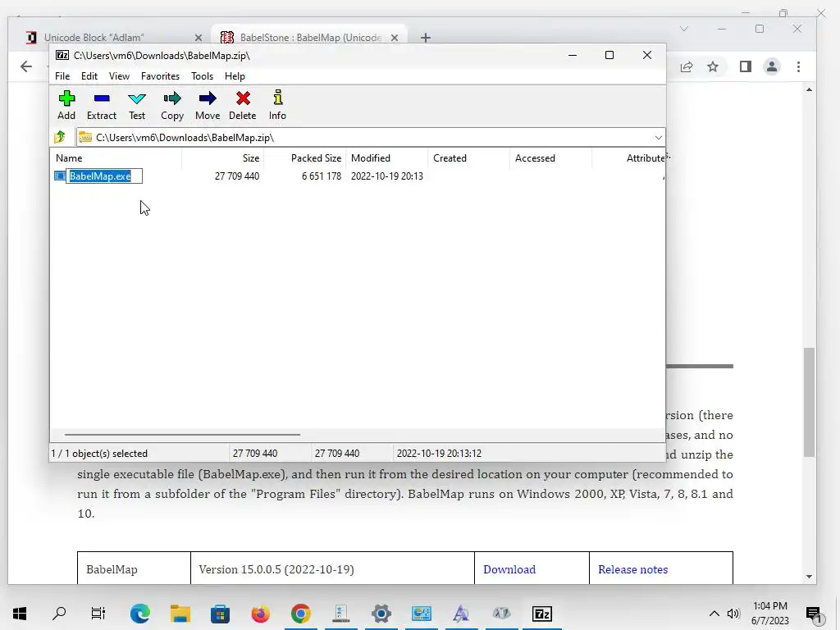Click packed size value 6 651 178
The image size is (840, 630).
click(x=322, y=176)
